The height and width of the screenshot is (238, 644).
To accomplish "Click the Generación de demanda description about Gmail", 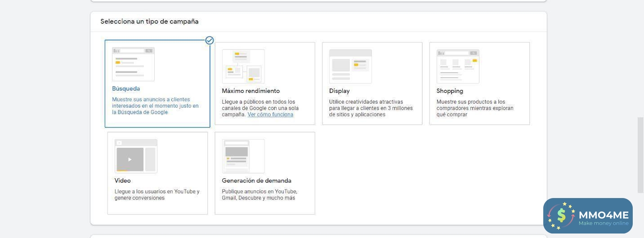I will point(259,195).
